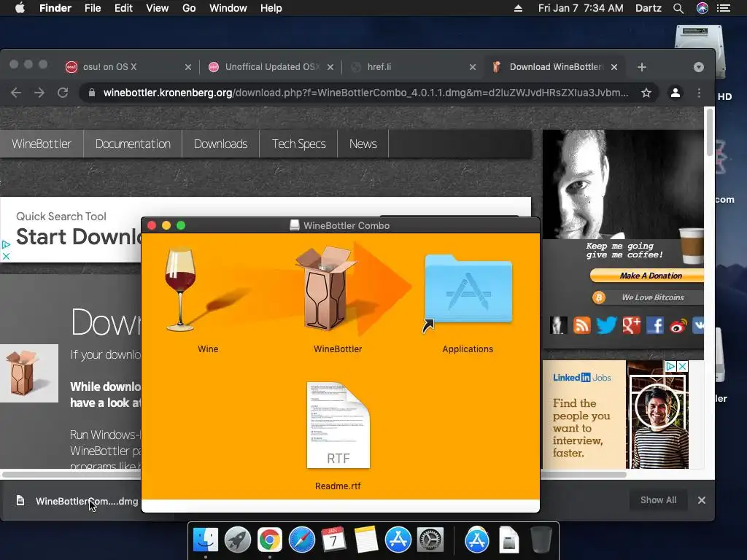Open Calendar in the Dock
The height and width of the screenshot is (560, 747).
point(333,540)
